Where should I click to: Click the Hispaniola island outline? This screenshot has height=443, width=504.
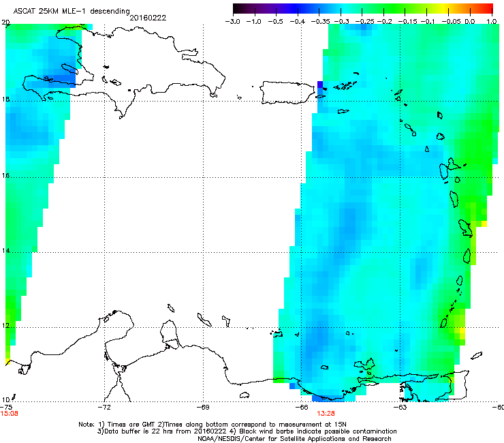(x=124, y=72)
